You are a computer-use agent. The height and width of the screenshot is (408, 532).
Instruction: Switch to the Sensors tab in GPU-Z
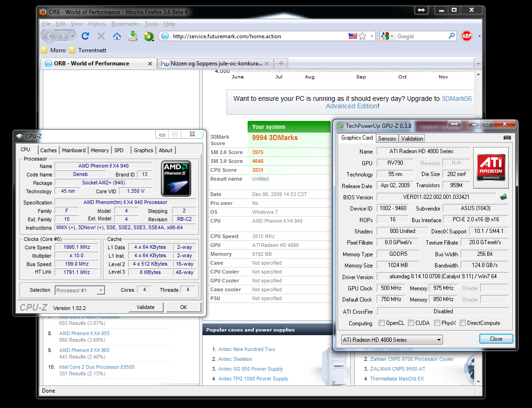coord(387,138)
